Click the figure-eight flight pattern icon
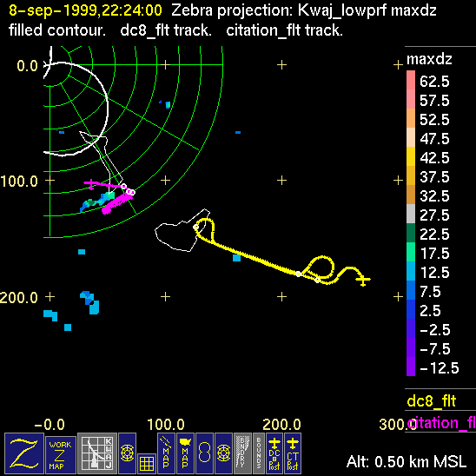This screenshot has width=476, height=476. click(x=204, y=453)
